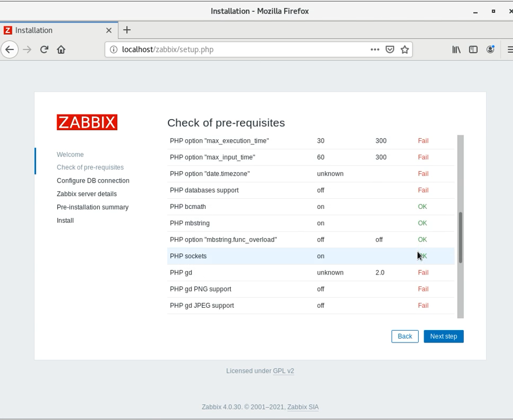Select Install step in sidebar

(65, 220)
